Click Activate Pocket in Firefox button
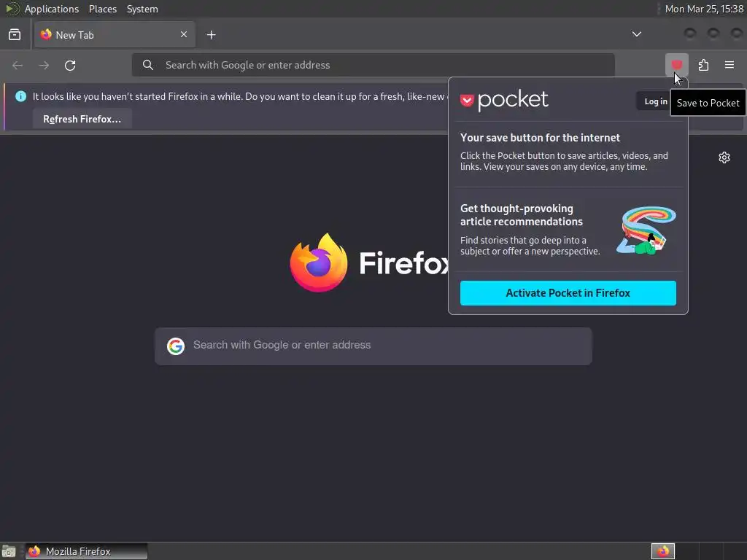 [x=568, y=293]
